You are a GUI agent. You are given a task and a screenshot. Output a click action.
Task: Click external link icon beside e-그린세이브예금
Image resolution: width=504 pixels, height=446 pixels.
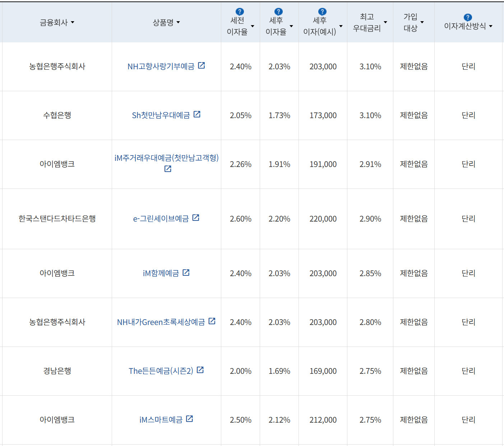tap(196, 218)
